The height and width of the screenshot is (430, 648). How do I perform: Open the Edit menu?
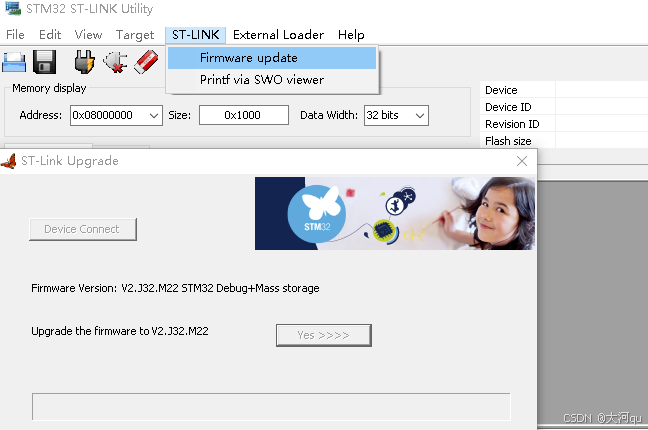pos(50,35)
